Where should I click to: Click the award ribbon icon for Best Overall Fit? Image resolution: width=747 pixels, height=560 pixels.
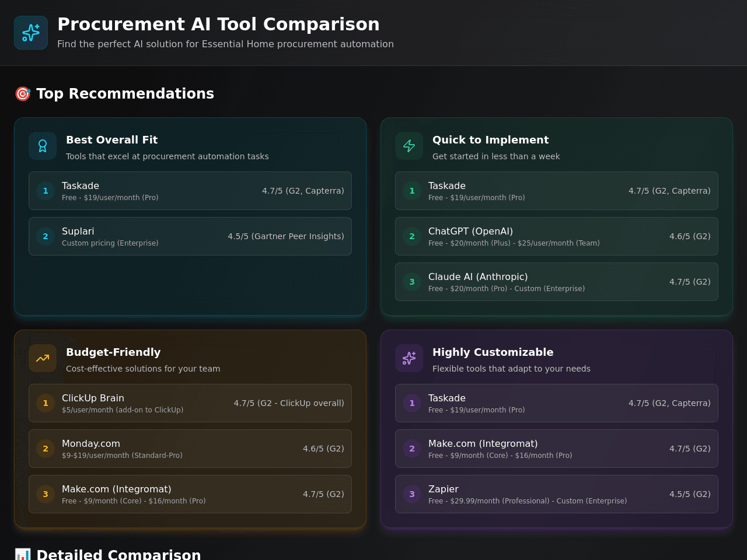click(43, 146)
